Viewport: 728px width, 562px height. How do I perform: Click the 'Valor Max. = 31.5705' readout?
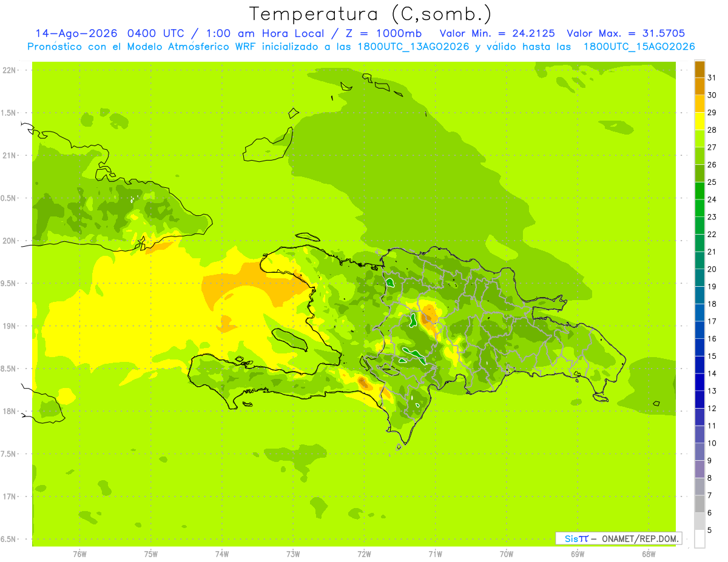[x=625, y=33]
